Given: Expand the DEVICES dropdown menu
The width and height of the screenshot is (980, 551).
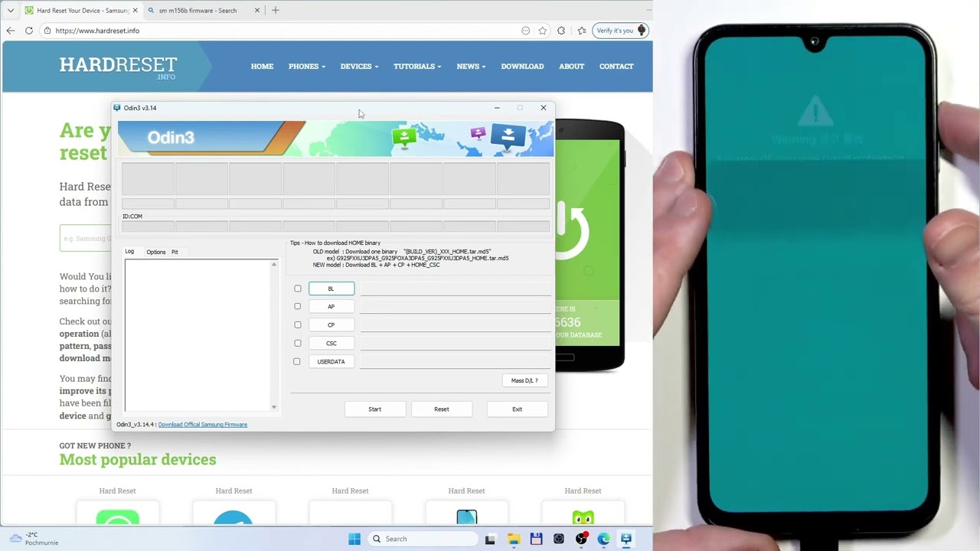Looking at the screenshot, I should pos(359,67).
